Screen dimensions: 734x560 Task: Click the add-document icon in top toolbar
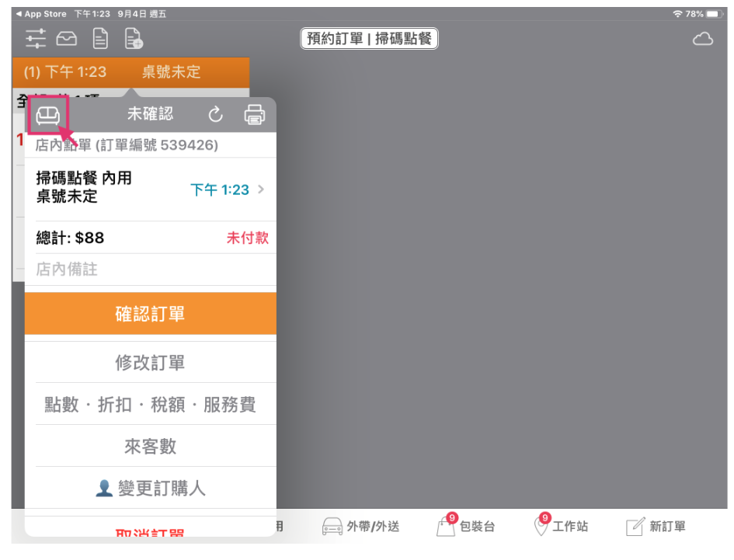[x=134, y=39]
